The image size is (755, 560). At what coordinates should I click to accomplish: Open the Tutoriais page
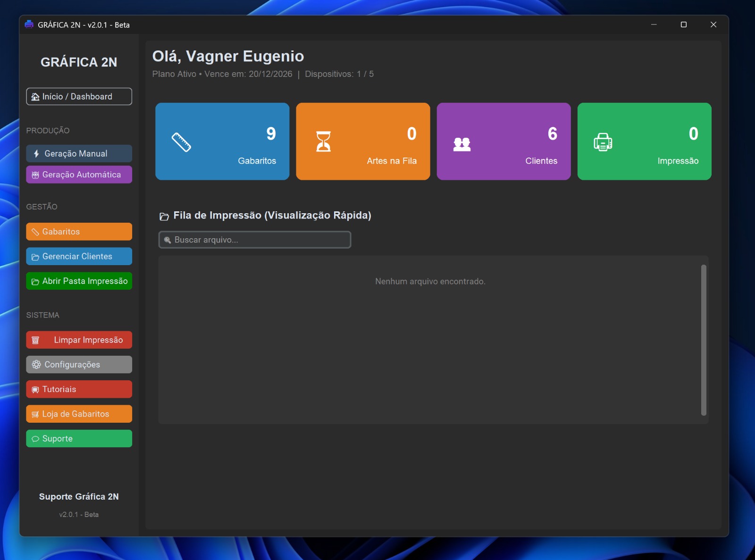pos(79,389)
